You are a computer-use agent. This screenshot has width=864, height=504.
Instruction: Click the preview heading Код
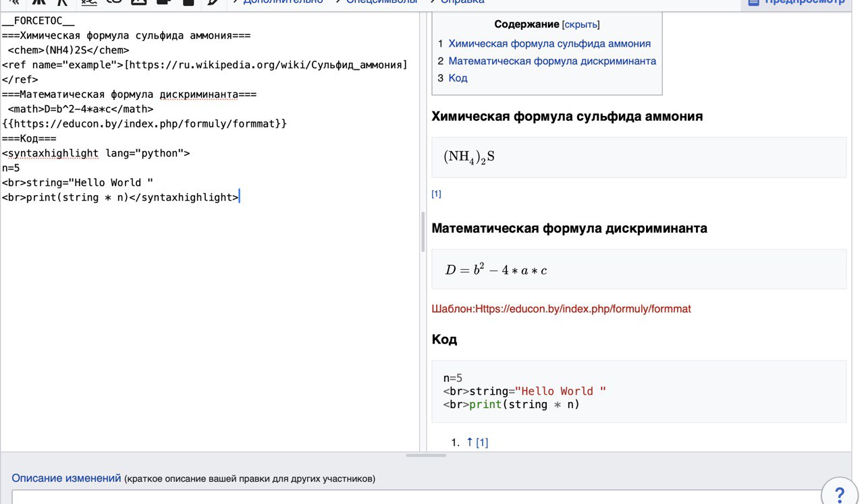(x=444, y=339)
